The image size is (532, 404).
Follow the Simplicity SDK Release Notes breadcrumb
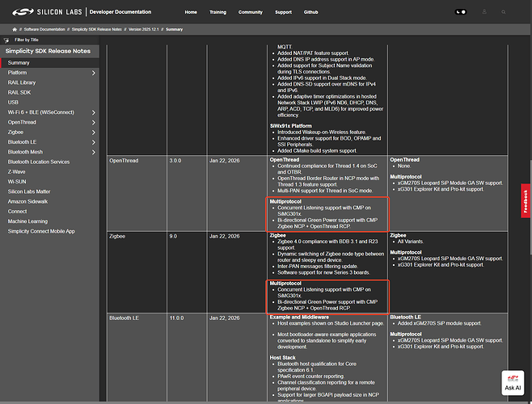coord(97,30)
